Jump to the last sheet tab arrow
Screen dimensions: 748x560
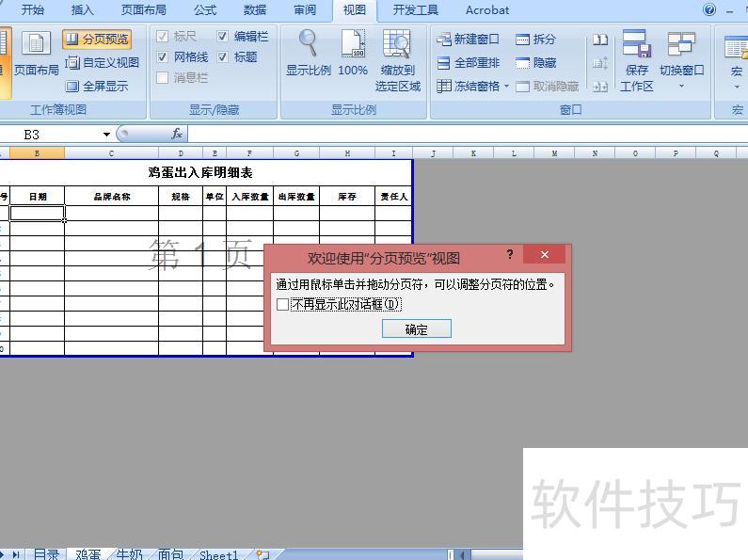tap(15, 554)
